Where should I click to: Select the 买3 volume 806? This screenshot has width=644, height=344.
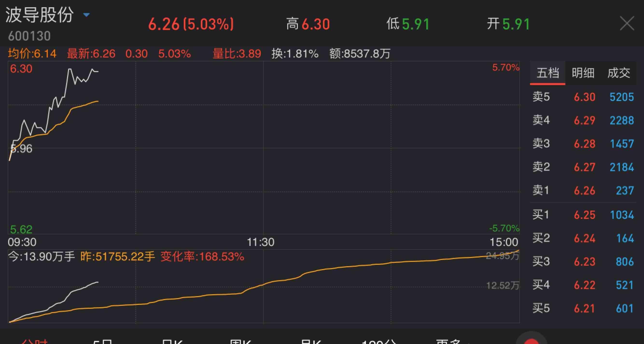625,262
